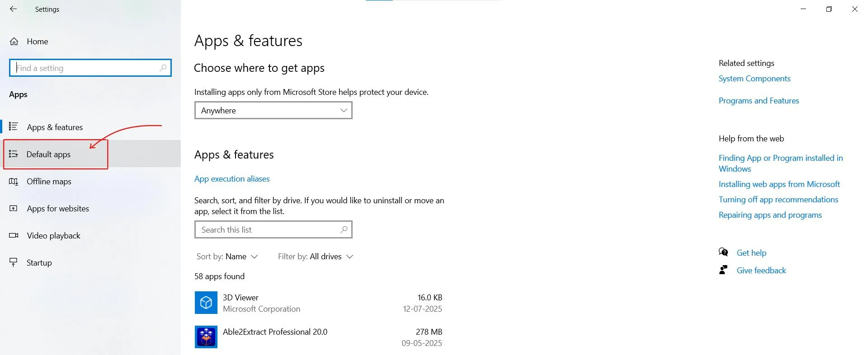868x355 pixels.
Task: Click the Startup monitor icon
Action: pos(14,262)
